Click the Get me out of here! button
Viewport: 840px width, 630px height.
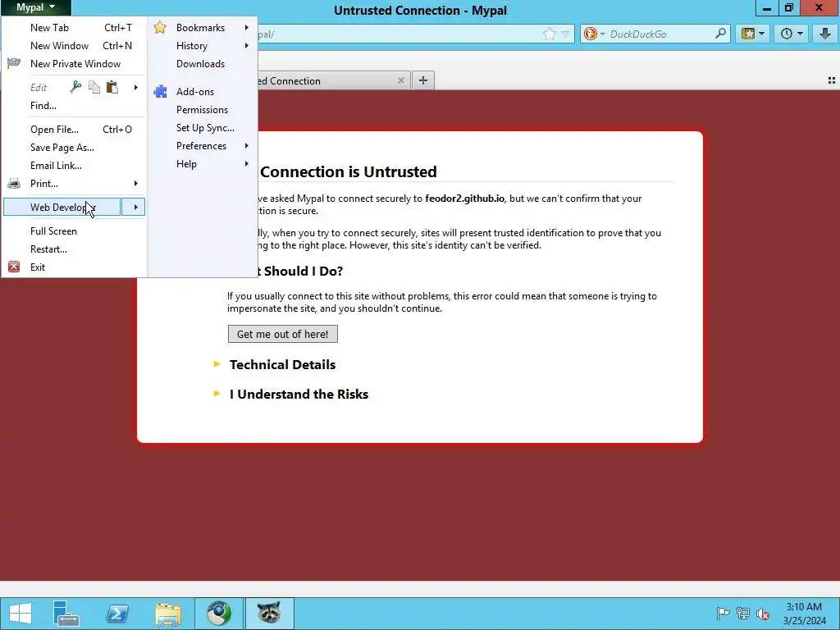(283, 335)
